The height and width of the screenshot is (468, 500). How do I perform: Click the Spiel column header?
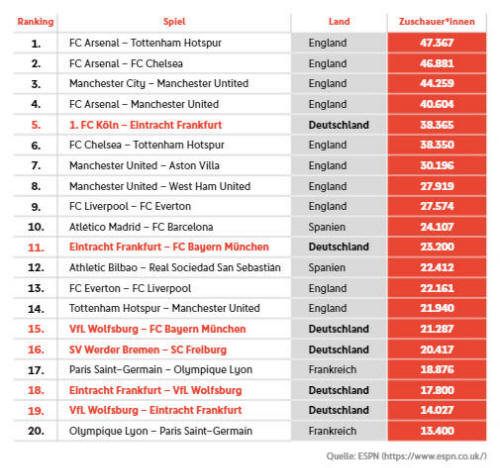(x=174, y=22)
